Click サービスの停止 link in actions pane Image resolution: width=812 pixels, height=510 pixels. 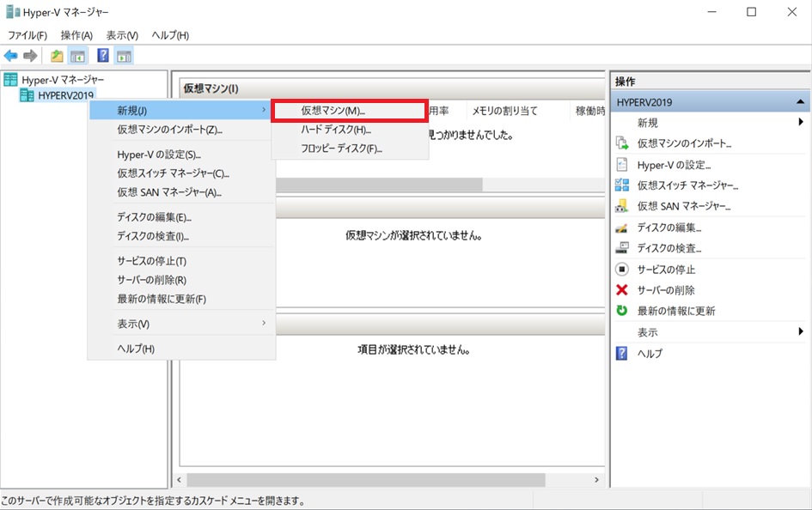pyautogui.click(x=666, y=270)
